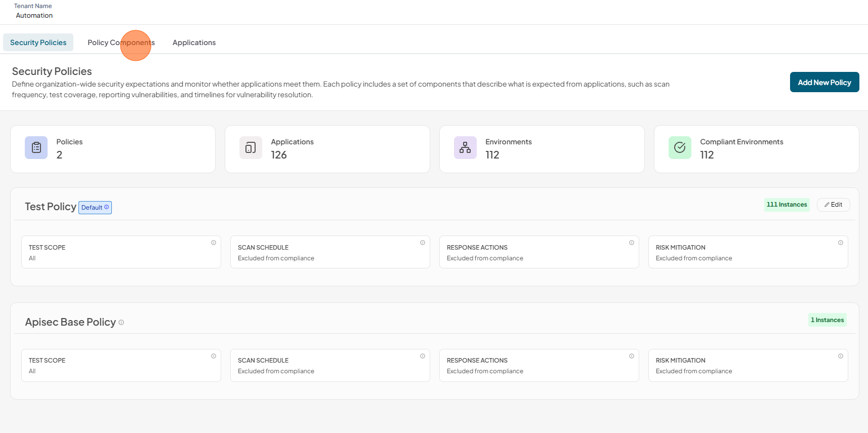
Task: Click the Environments network icon
Action: pyautogui.click(x=465, y=147)
